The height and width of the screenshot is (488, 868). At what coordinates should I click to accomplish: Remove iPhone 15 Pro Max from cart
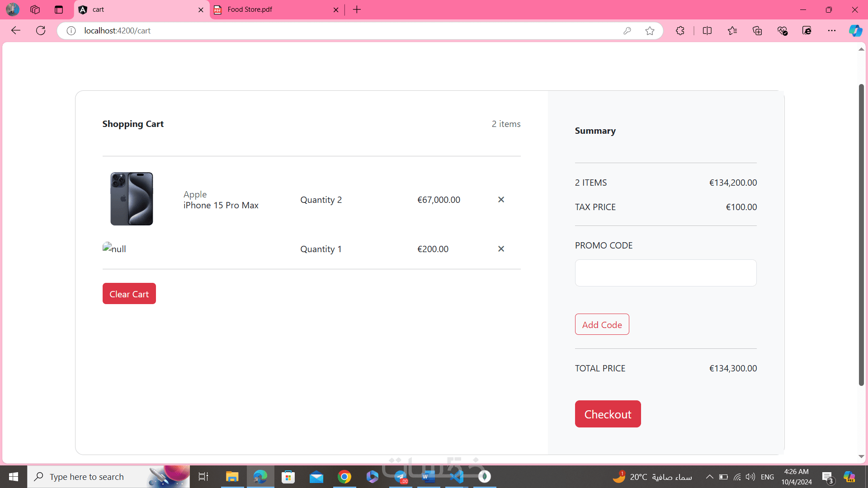pyautogui.click(x=501, y=200)
